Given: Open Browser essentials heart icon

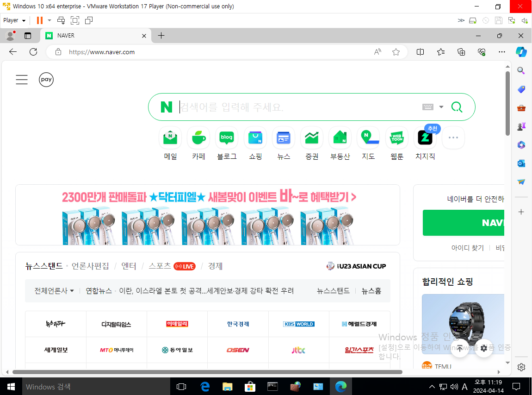Looking at the screenshot, I should click(482, 52).
